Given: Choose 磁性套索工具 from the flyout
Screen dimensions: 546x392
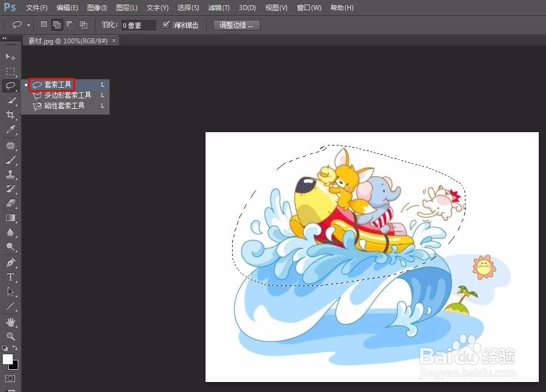Looking at the screenshot, I should click(65, 105).
